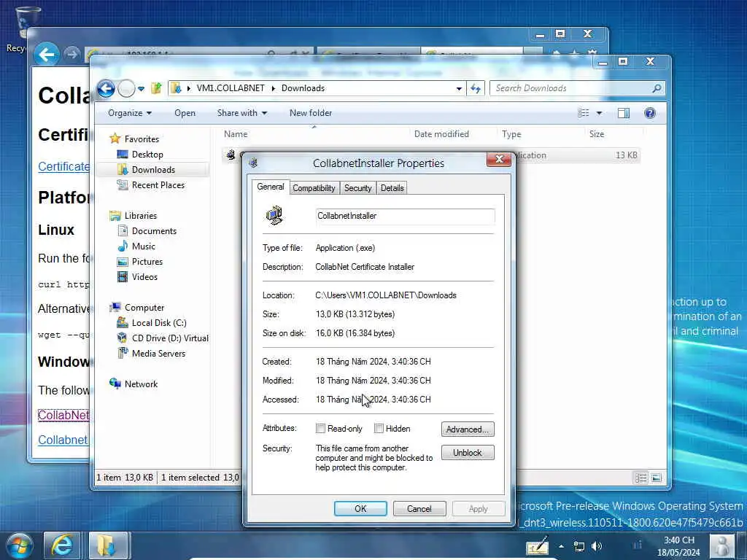Expand the address bar history dropdown
This screenshot has width=747, height=560.
[x=459, y=88]
